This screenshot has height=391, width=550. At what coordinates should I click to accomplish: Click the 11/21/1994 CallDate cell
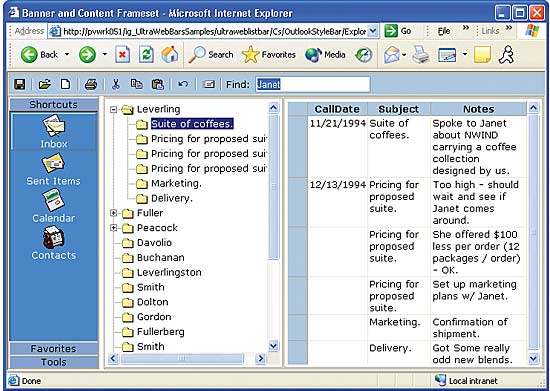click(x=337, y=147)
